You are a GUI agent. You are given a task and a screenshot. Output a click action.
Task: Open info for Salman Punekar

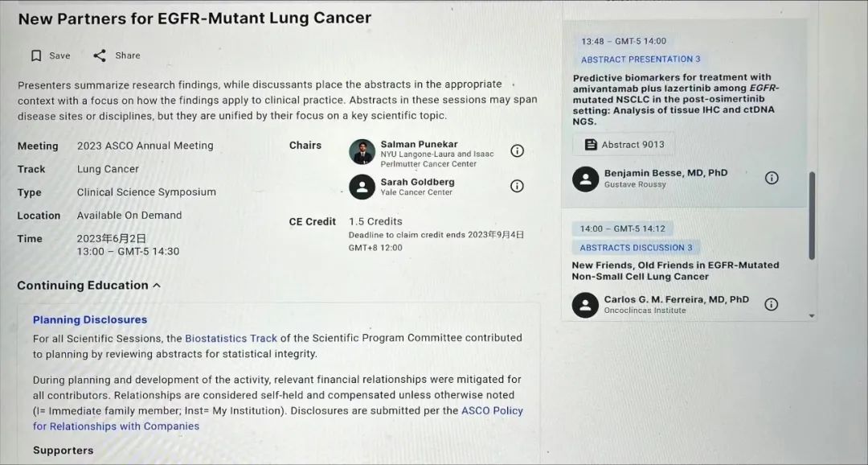[x=517, y=150]
